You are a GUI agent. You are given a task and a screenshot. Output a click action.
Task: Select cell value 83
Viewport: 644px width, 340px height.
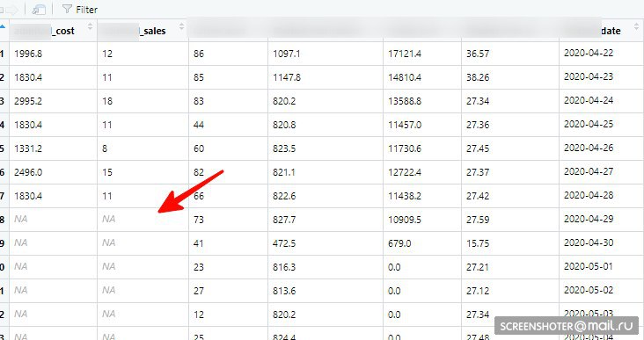click(x=199, y=101)
